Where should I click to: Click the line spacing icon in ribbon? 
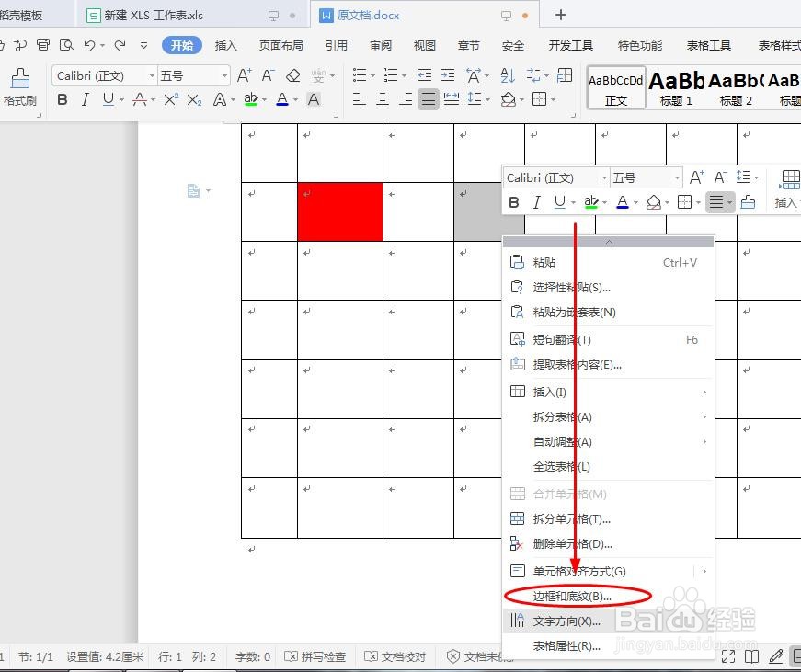pyautogui.click(x=475, y=98)
